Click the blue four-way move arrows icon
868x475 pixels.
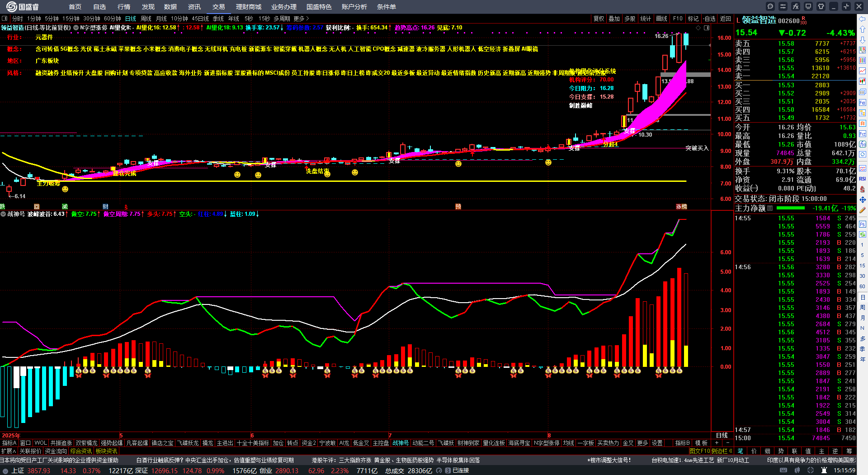point(863,199)
